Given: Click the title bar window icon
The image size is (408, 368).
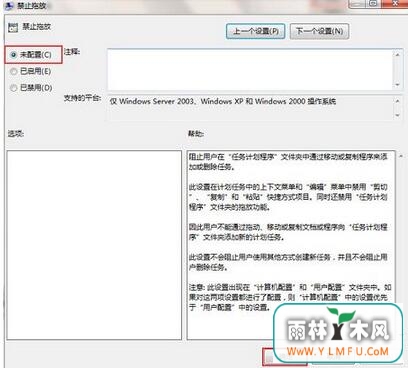Looking at the screenshot, I should point(9,5).
